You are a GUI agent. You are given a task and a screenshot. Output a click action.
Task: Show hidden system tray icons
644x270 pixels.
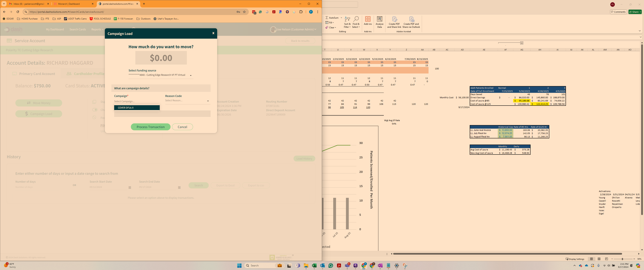pyautogui.click(x=574, y=265)
